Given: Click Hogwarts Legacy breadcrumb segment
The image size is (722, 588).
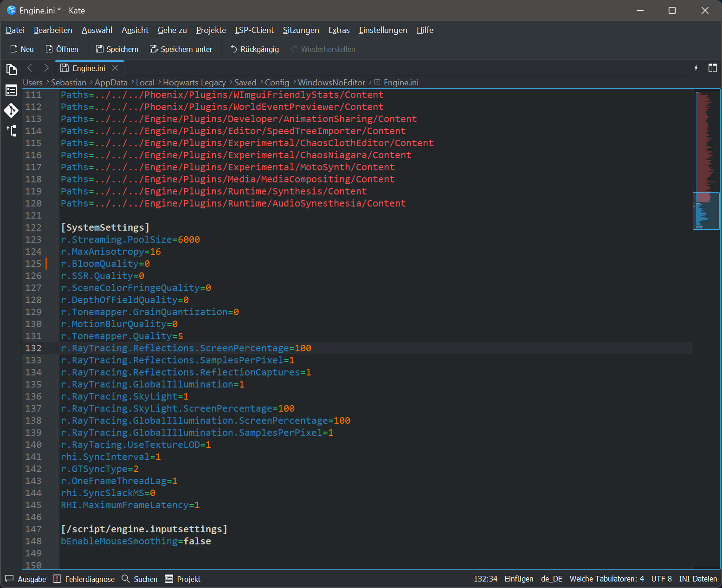Looking at the screenshot, I should pos(194,83).
